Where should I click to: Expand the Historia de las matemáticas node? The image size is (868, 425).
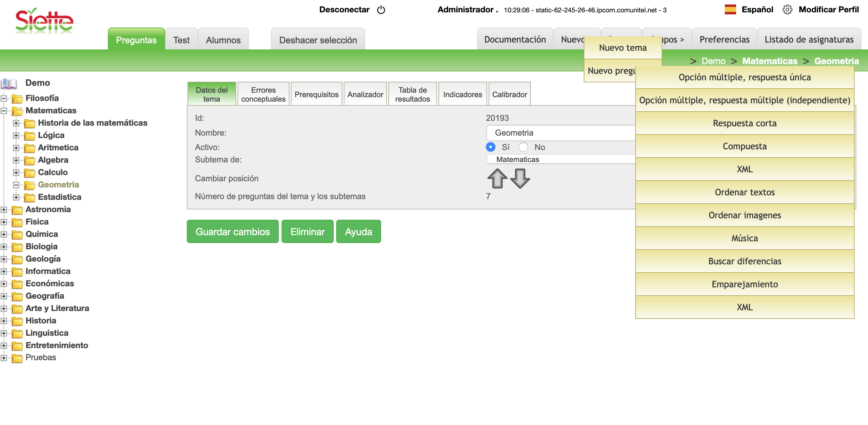[16, 123]
